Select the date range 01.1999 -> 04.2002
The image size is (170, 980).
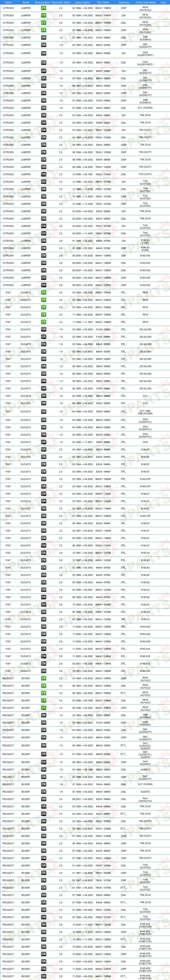click(x=83, y=101)
